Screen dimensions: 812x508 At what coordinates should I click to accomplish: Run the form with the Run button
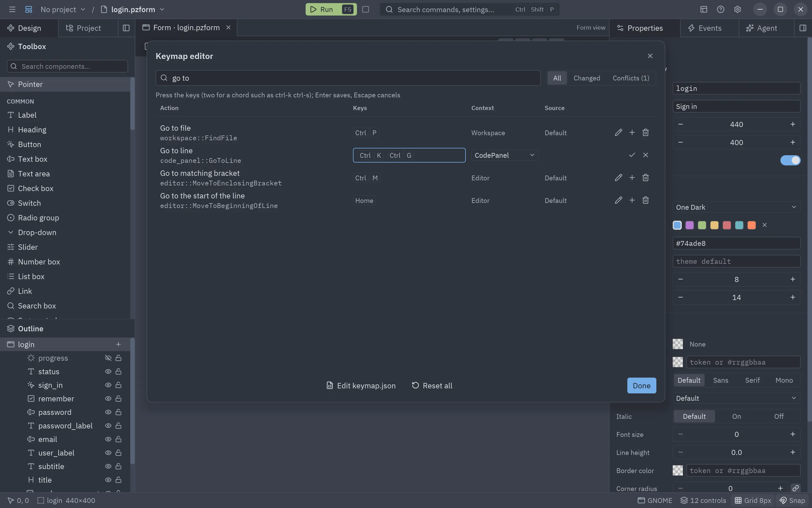(331, 9)
